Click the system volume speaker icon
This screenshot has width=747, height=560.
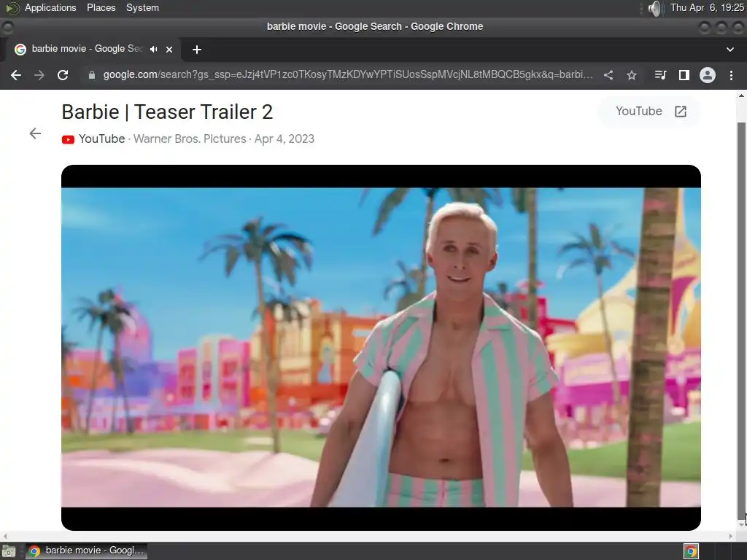[656, 8]
